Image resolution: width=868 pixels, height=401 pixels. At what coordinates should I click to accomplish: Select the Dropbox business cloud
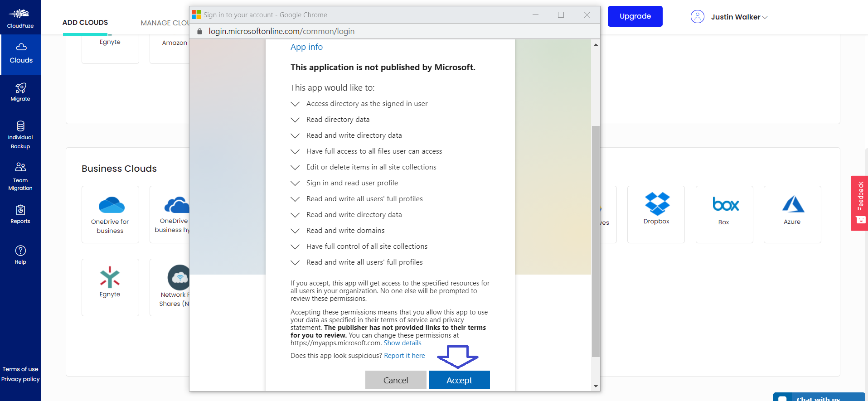pos(656,214)
